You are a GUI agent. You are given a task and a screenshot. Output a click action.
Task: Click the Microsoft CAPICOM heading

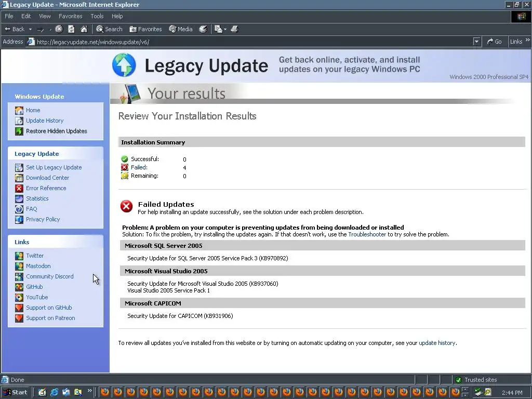tap(153, 303)
